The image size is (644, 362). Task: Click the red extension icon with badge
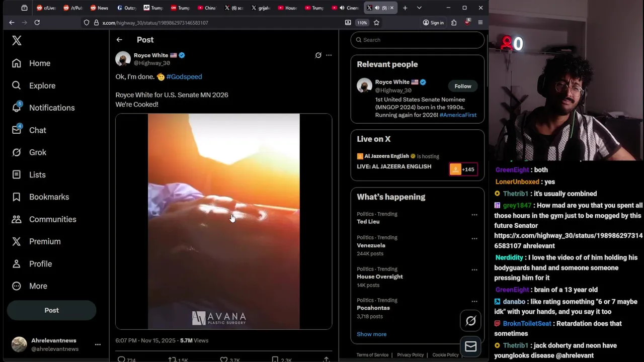pos(467,23)
